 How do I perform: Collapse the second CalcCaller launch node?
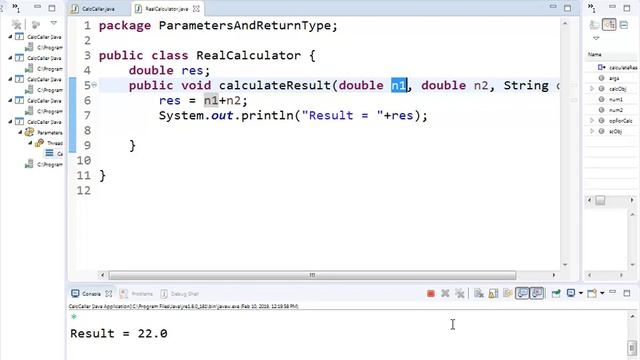point(10,58)
